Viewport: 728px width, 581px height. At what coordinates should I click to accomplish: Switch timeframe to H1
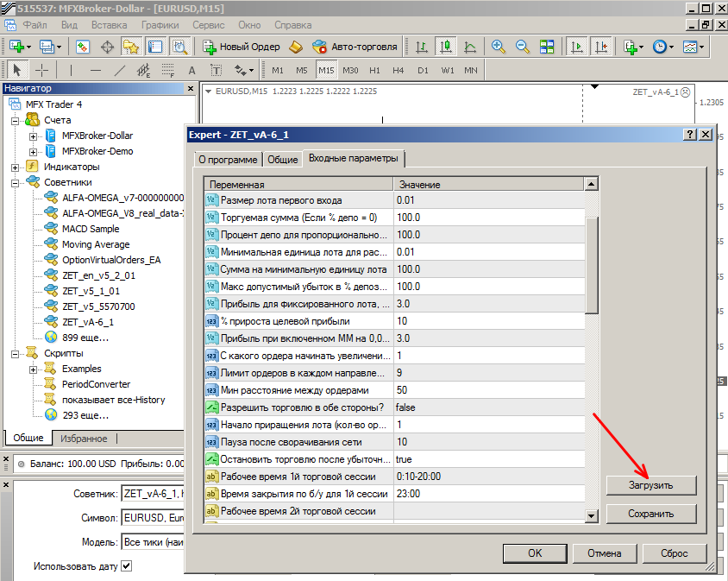point(374,70)
